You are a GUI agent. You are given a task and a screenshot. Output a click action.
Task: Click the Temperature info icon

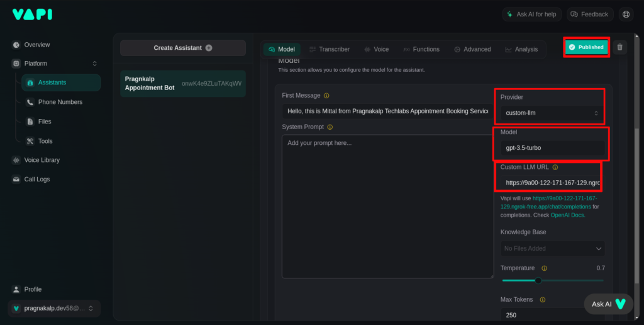pyautogui.click(x=544, y=268)
